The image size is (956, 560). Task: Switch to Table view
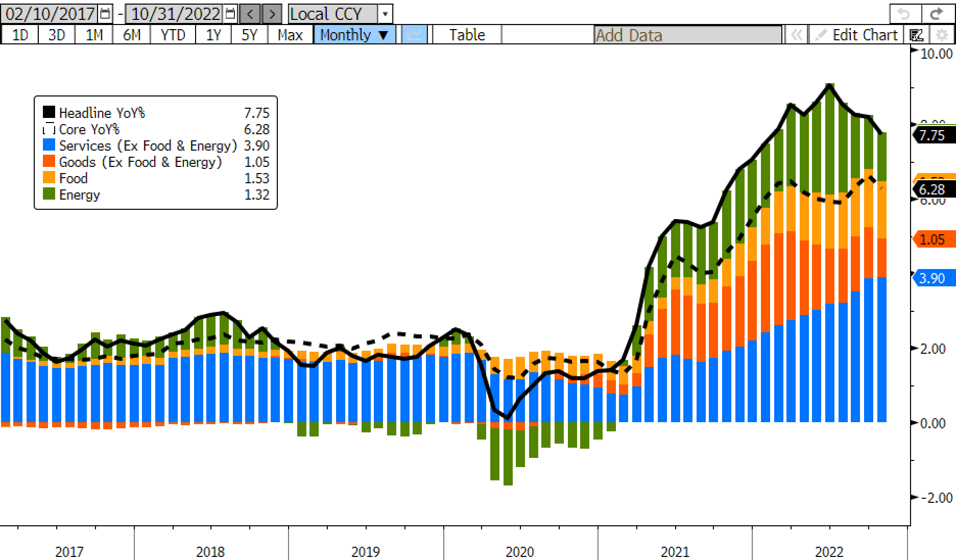(x=467, y=35)
